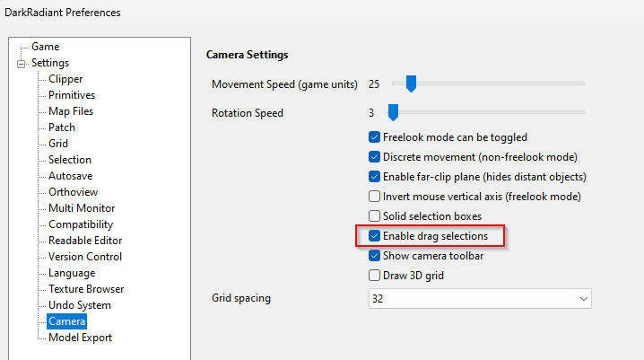Turn off Freelook mode can be toggled
Screen dimensions: 644x360
(375, 138)
